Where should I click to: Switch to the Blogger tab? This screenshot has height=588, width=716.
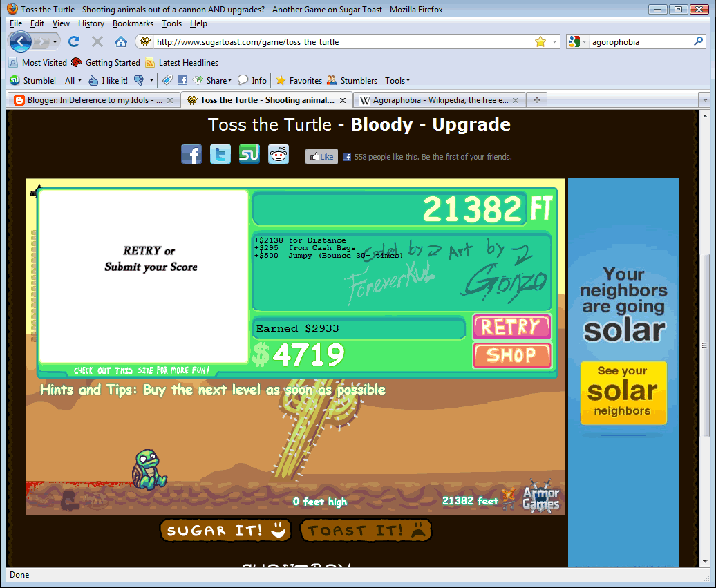pyautogui.click(x=93, y=100)
